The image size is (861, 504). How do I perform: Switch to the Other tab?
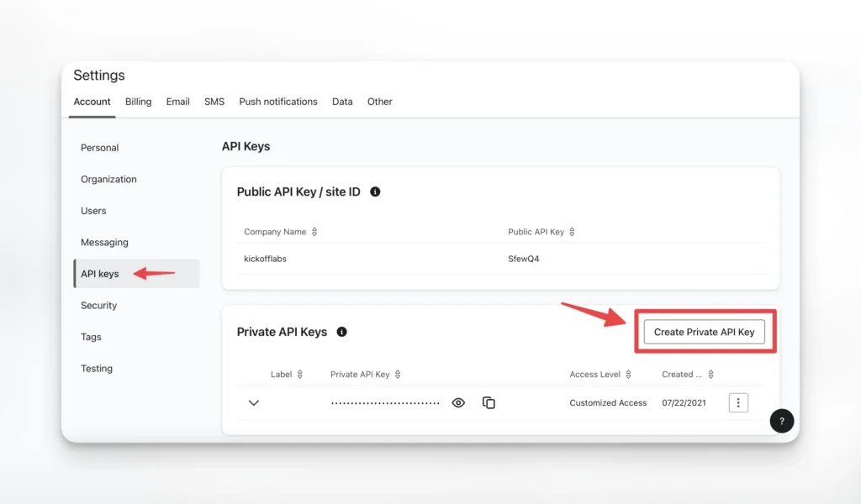tap(380, 102)
